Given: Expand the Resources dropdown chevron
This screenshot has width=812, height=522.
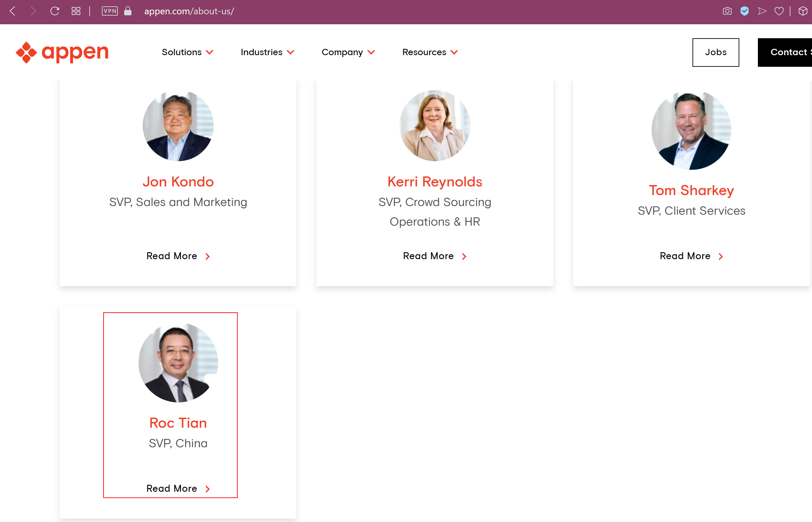Looking at the screenshot, I should click(454, 52).
